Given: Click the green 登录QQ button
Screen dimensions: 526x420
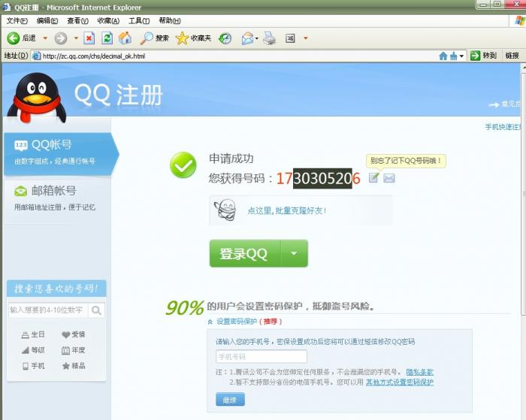Looking at the screenshot, I should coord(244,254).
